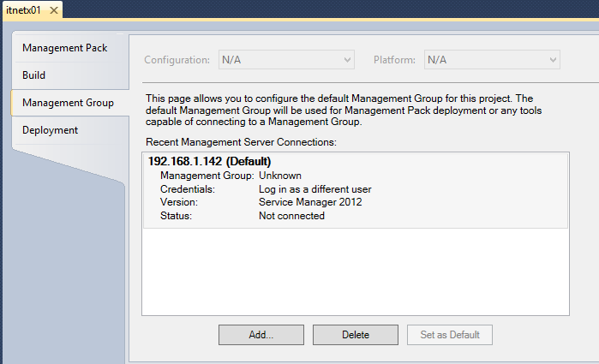Click the Platform label text

(394, 60)
